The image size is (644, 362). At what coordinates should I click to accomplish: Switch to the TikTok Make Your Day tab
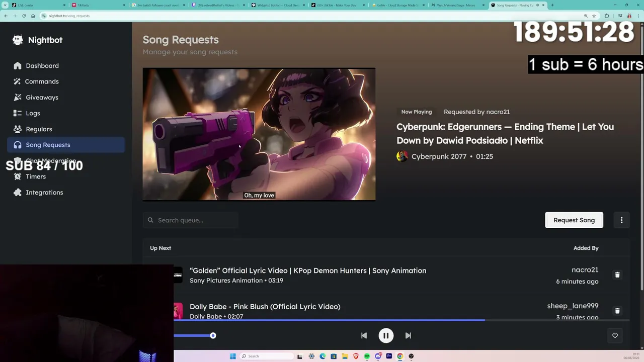click(x=338, y=5)
